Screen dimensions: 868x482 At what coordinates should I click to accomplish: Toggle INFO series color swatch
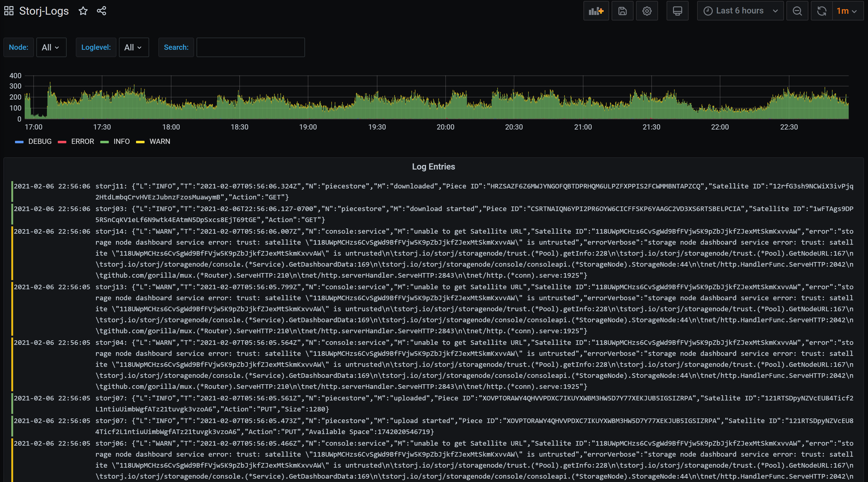pyautogui.click(x=105, y=142)
